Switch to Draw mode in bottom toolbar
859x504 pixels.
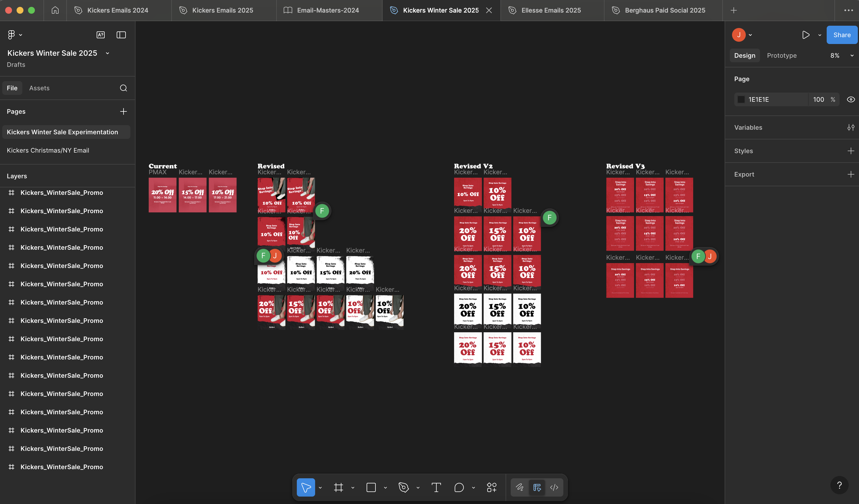click(520, 487)
